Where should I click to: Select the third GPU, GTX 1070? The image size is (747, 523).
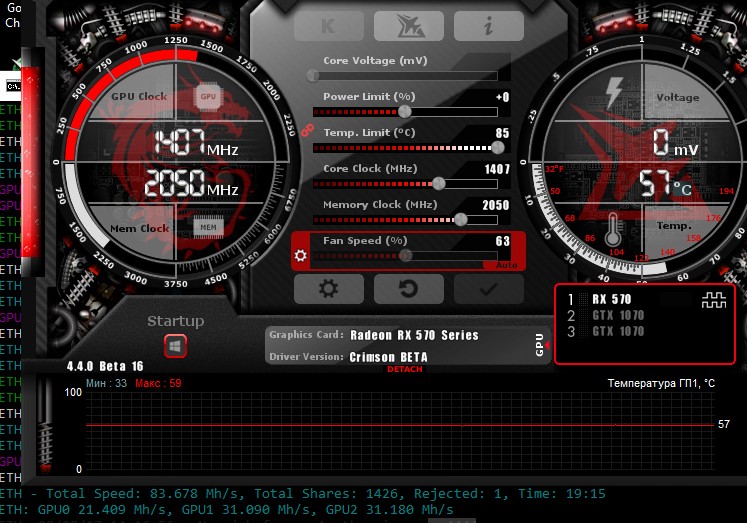(618, 332)
